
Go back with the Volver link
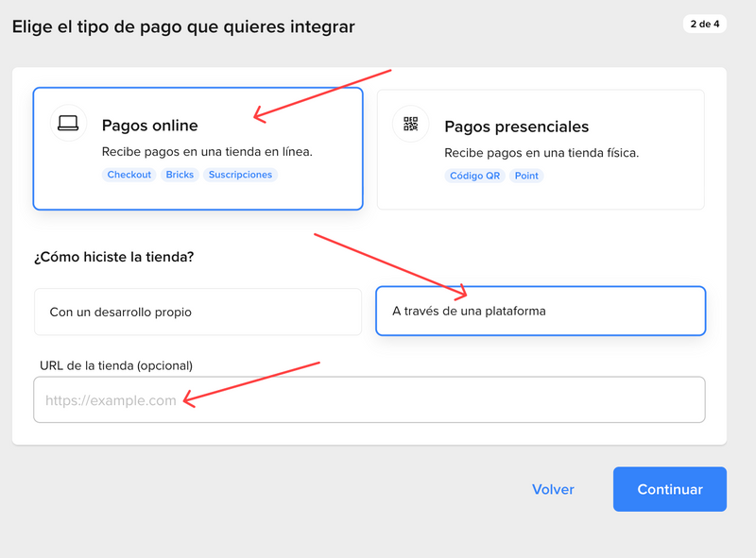(553, 489)
